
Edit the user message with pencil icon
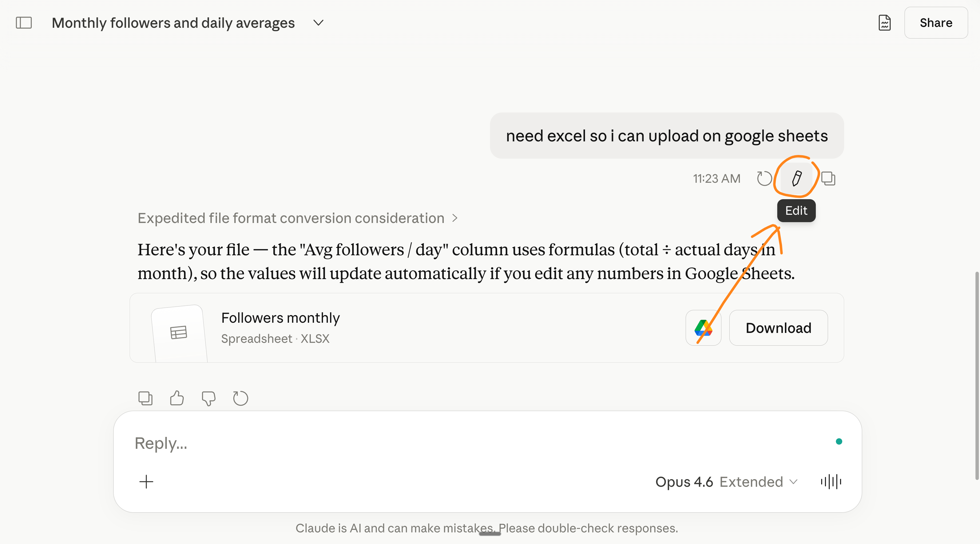tap(797, 178)
